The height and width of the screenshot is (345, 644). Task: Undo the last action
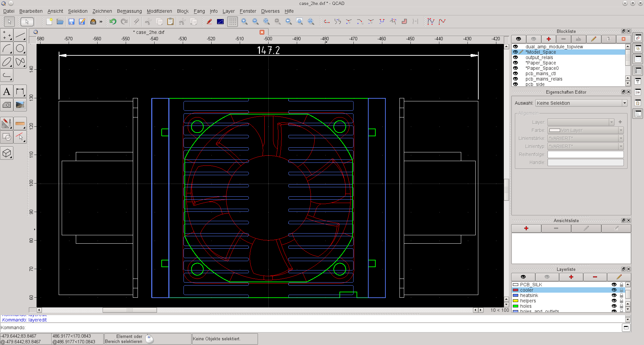pos(113,21)
